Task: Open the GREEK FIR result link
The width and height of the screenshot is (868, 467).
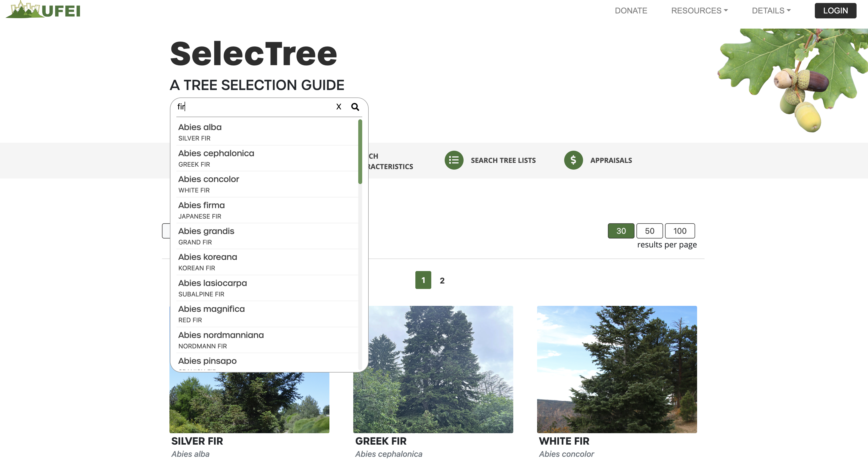Action: [x=381, y=441]
